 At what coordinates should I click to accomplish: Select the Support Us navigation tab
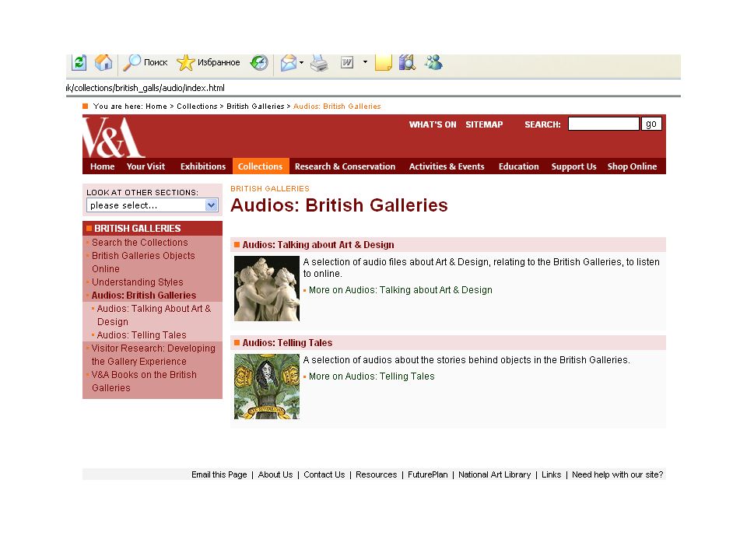(x=573, y=166)
